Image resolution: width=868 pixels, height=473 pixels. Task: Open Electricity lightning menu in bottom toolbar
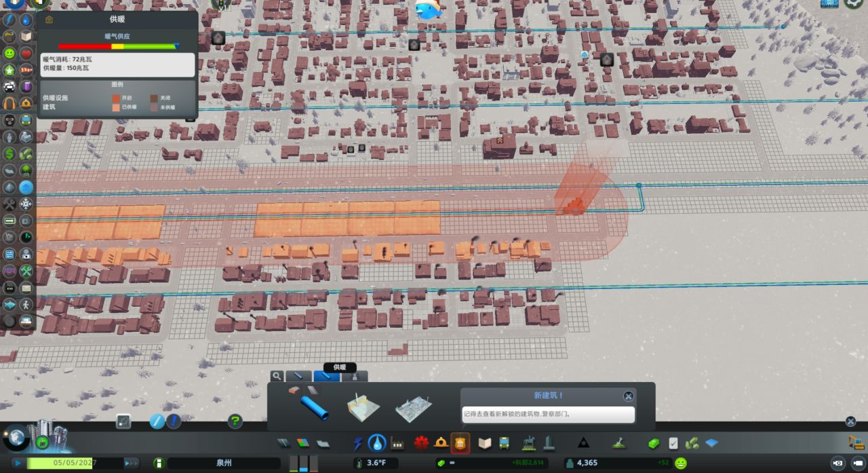(x=358, y=443)
